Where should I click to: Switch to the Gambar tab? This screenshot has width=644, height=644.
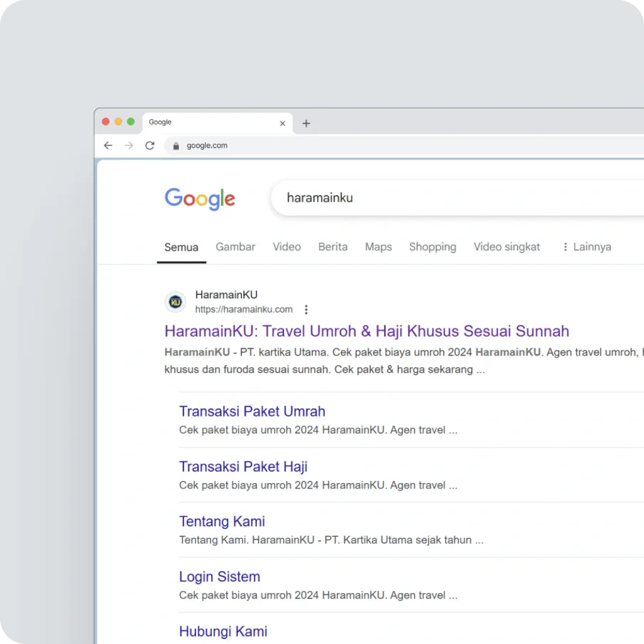(235, 247)
